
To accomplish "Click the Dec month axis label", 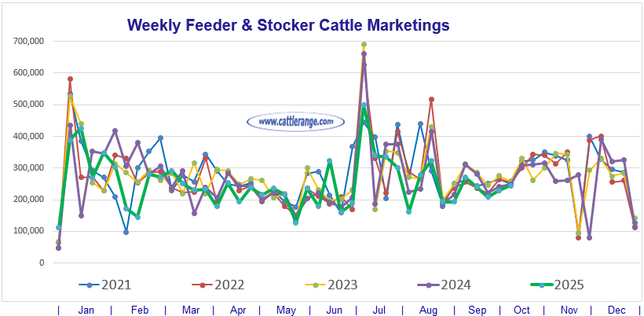I will click(617, 310).
